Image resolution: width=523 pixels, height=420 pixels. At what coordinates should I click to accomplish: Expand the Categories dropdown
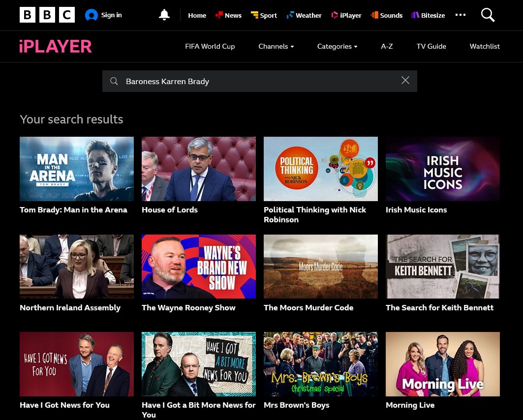(337, 46)
